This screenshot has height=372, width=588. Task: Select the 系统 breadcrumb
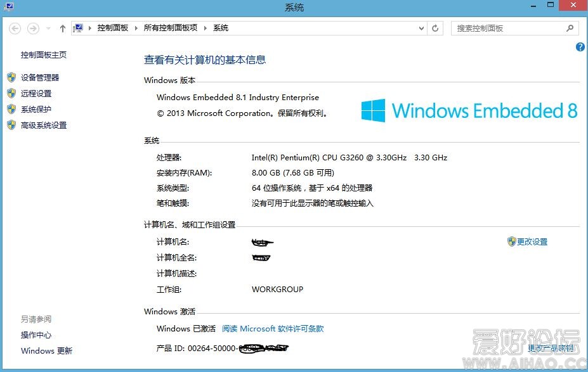(x=221, y=28)
